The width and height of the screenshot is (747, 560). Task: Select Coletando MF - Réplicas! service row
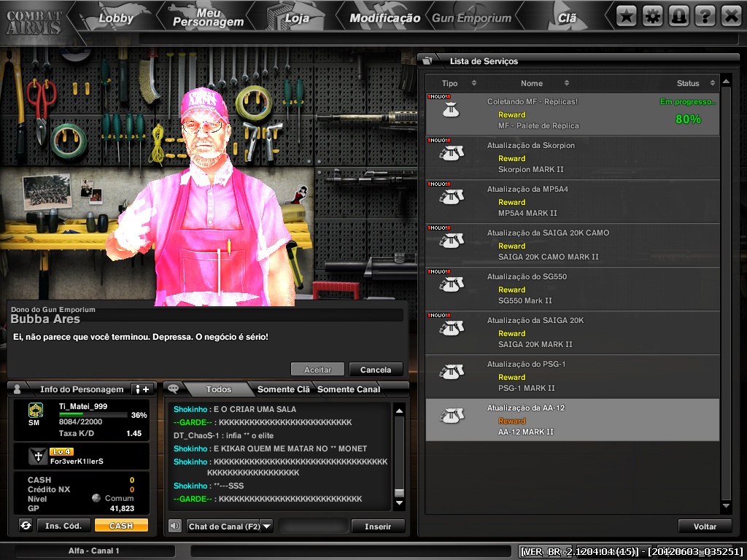pyautogui.click(x=572, y=114)
